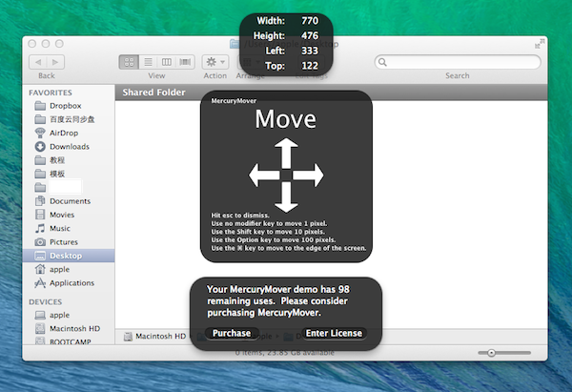Switch Finder to icon view
This screenshot has width=572, height=392.
(x=129, y=62)
